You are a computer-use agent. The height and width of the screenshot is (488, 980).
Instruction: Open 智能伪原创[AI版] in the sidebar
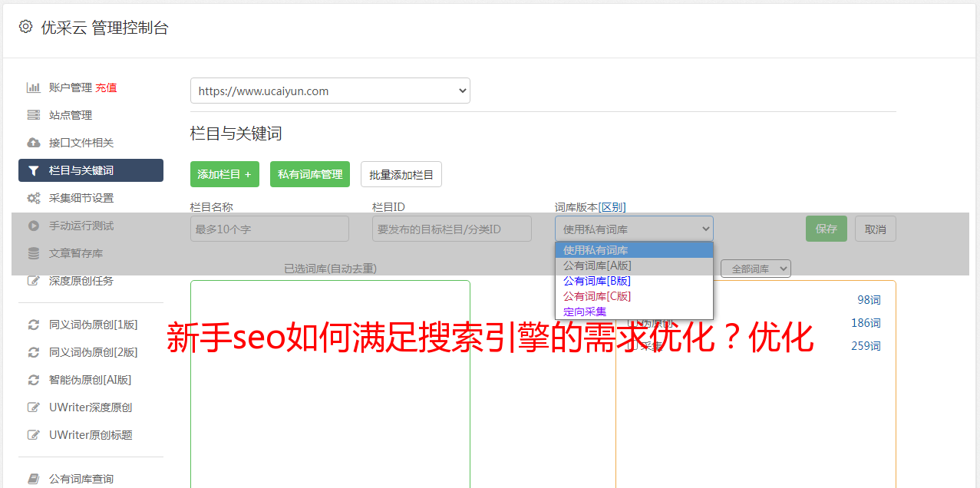(x=91, y=380)
